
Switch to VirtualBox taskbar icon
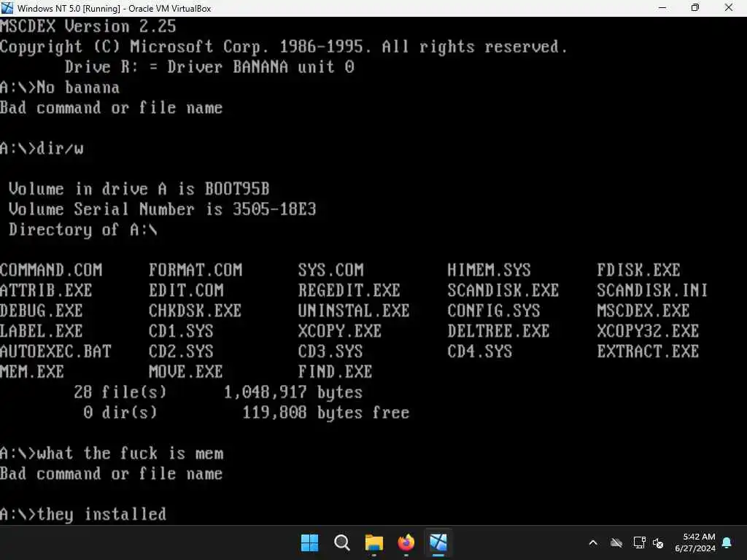click(438, 542)
